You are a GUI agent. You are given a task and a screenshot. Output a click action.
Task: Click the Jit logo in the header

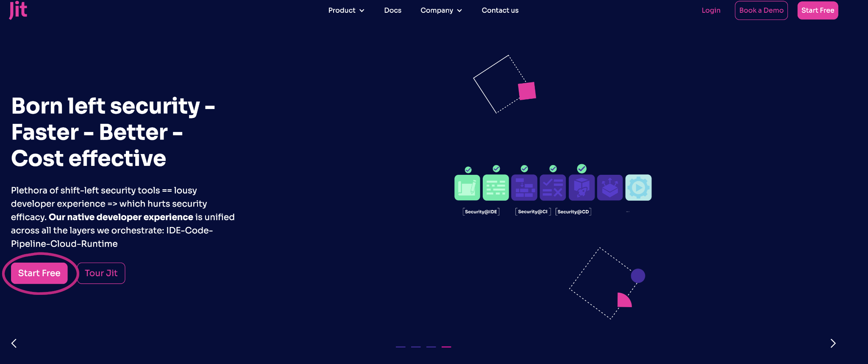click(x=18, y=10)
